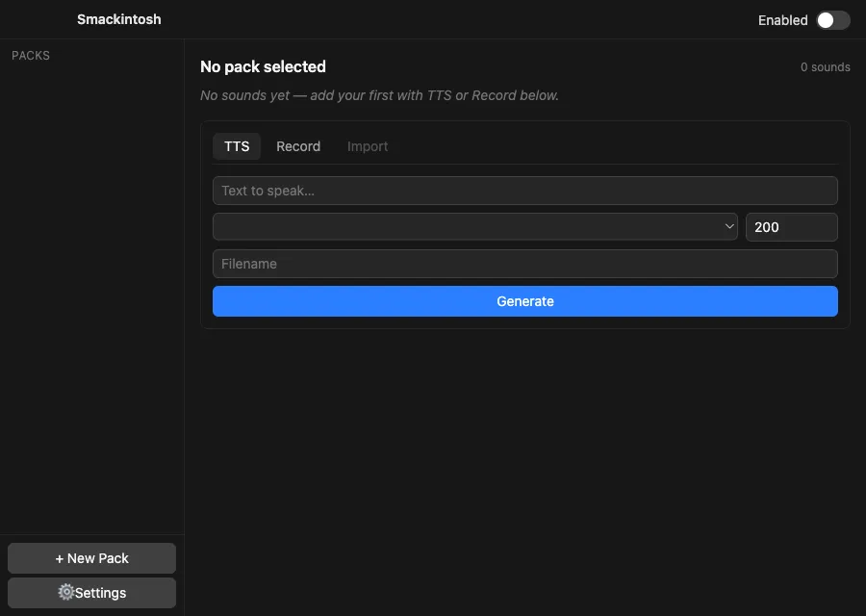This screenshot has width=866, height=616.
Task: Click the blue Generate button
Action: tap(524, 301)
